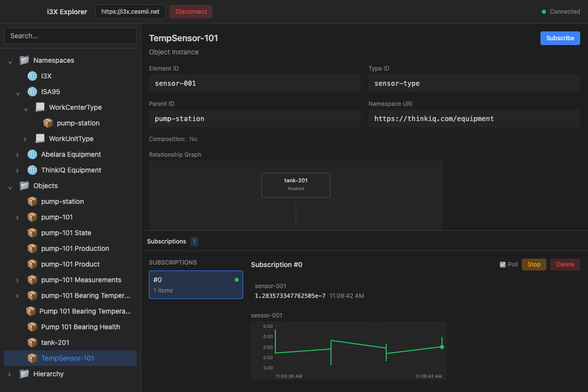Viewport: 588px width, 392px height.
Task: Expand pump-101 Measurements chevron
Action: [x=18, y=280]
